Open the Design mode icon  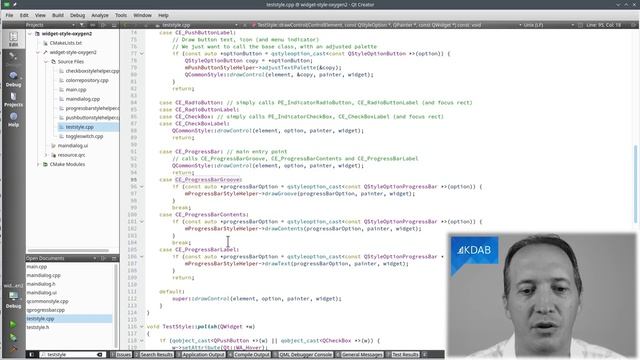(13, 58)
